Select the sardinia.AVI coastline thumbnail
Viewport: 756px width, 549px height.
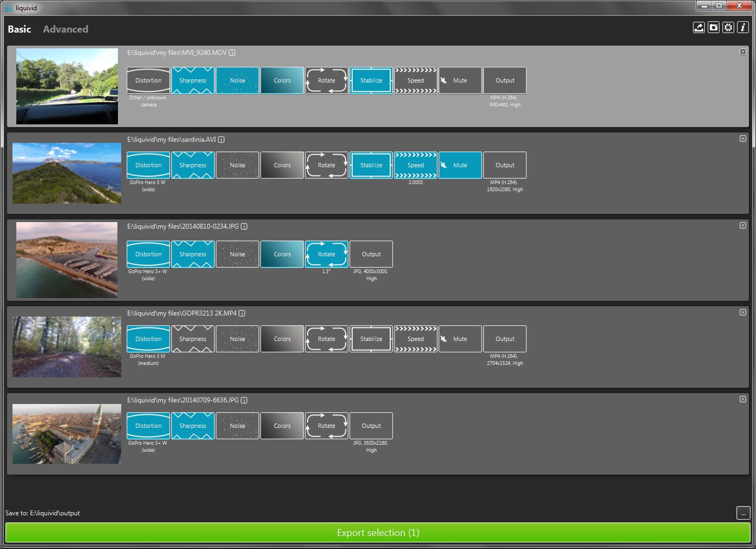pyautogui.click(x=67, y=173)
